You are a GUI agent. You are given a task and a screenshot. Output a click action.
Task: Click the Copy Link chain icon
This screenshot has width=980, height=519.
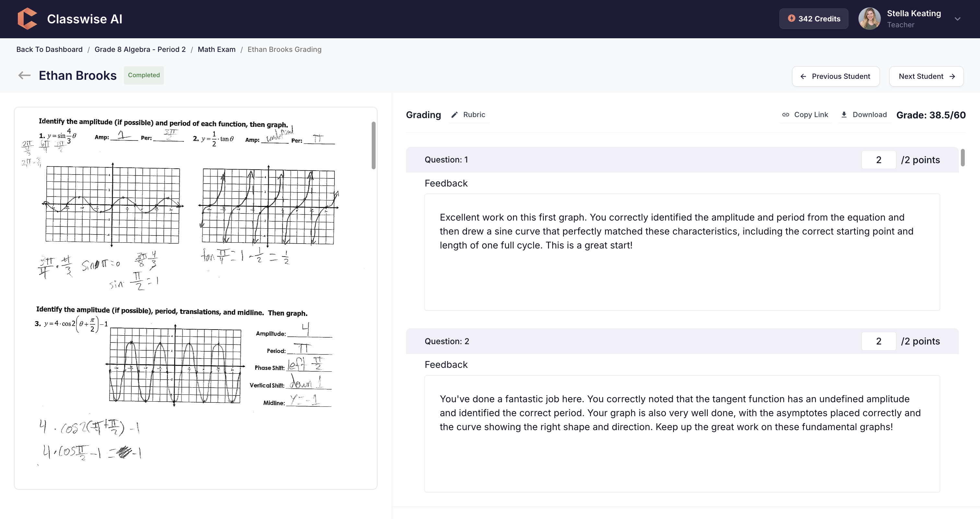tap(786, 115)
